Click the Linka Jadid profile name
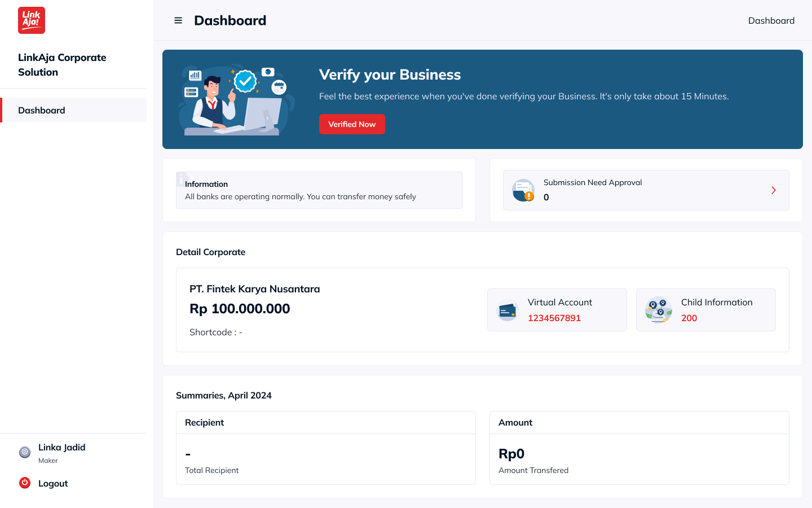The image size is (812, 508). pos(62,448)
